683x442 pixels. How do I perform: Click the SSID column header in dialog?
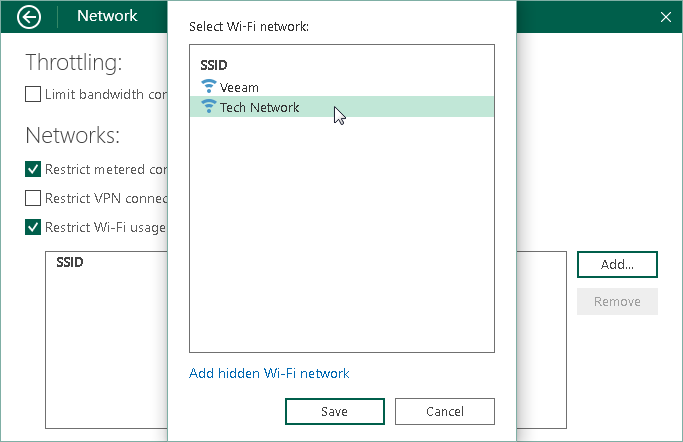[214, 65]
